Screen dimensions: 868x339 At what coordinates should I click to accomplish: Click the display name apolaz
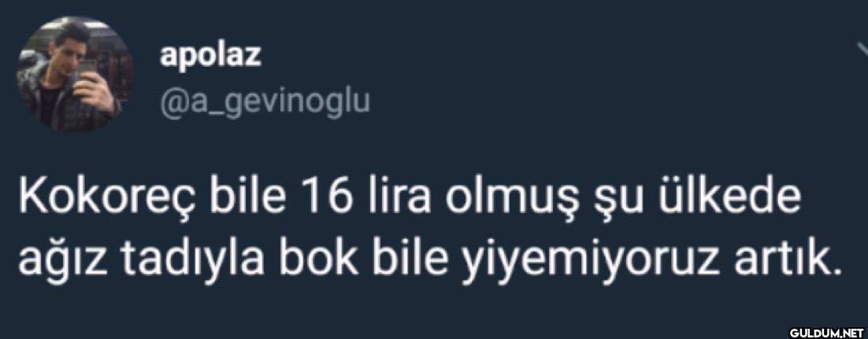coord(210,55)
